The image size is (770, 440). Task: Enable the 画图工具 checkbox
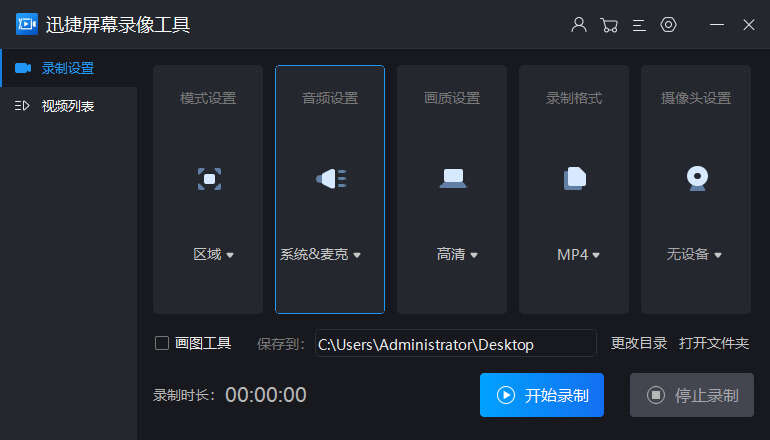click(x=162, y=343)
